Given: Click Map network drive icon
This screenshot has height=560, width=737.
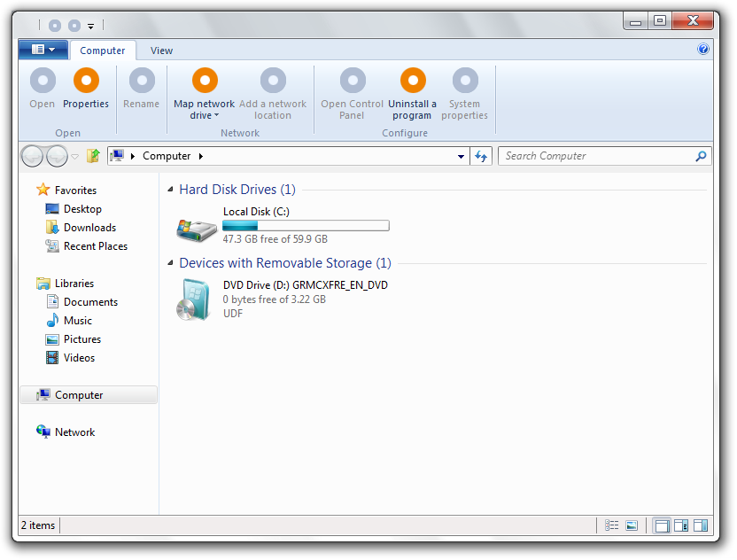Looking at the screenshot, I should coord(205,81).
